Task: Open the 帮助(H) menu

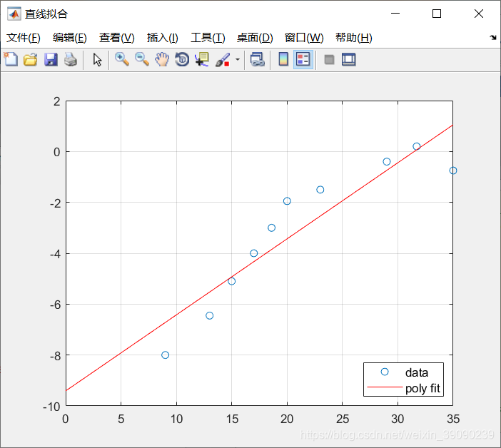Action: click(354, 38)
